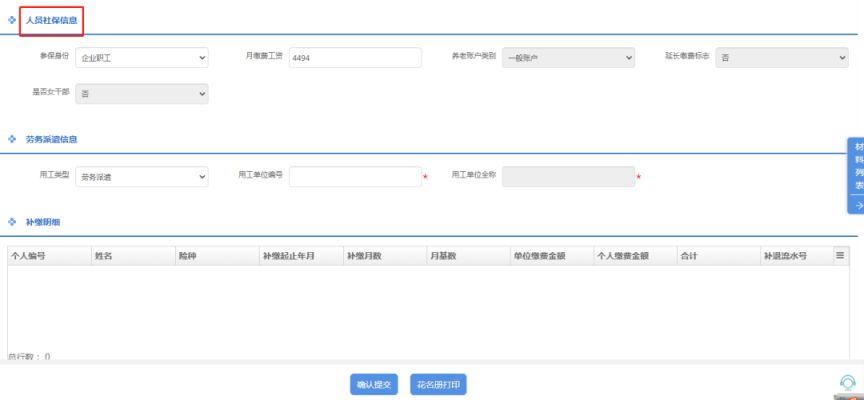Click the 用工单位全称 greyed input field

coord(568,176)
